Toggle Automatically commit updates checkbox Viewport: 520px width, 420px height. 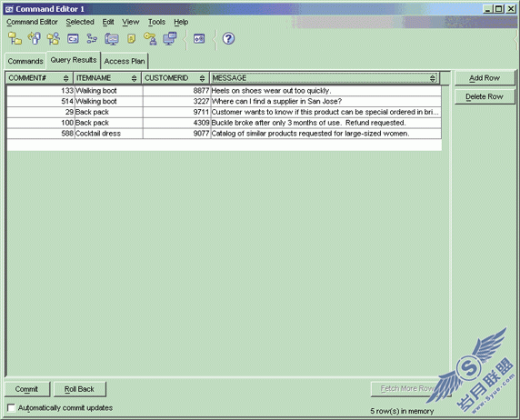(x=11, y=407)
